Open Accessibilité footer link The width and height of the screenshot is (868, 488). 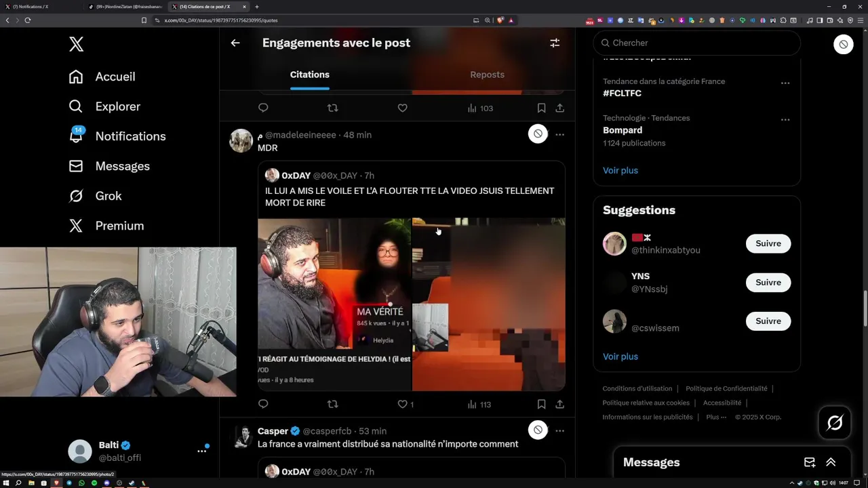tap(722, 403)
